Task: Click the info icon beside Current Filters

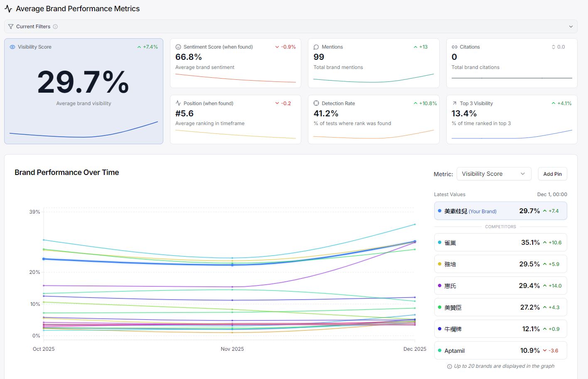Action: pos(55,27)
